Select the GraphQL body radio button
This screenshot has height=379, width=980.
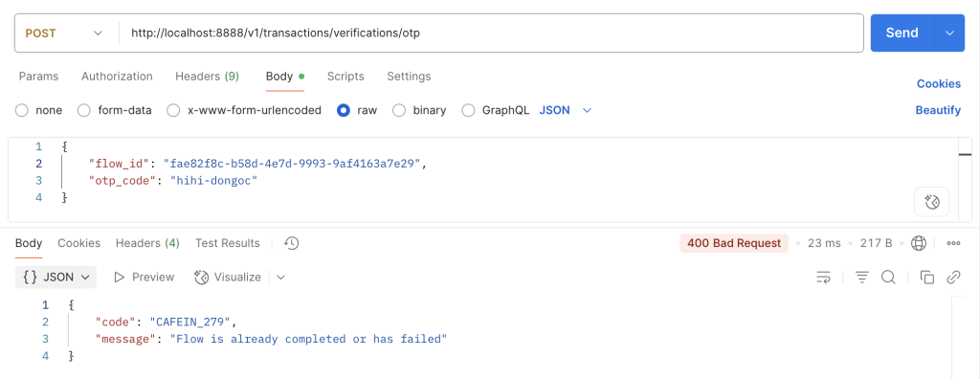[468, 111]
